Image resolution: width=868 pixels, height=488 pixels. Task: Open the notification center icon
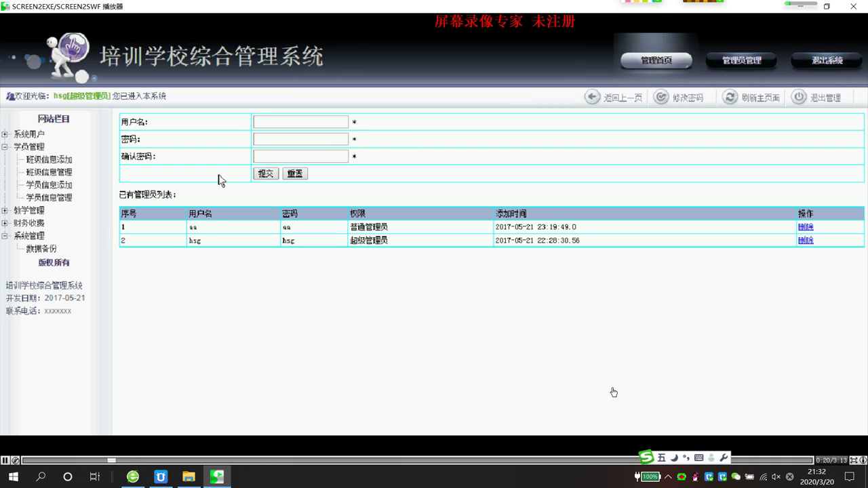pos(850,476)
